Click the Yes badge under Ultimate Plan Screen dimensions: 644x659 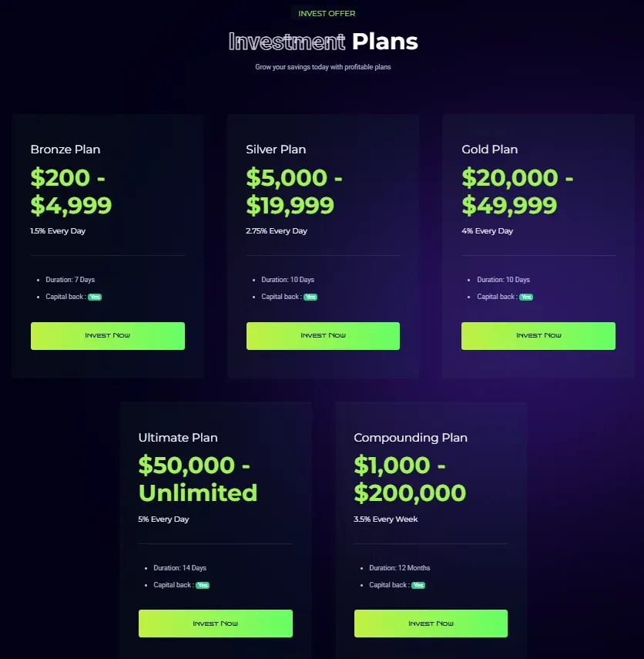[x=202, y=585]
